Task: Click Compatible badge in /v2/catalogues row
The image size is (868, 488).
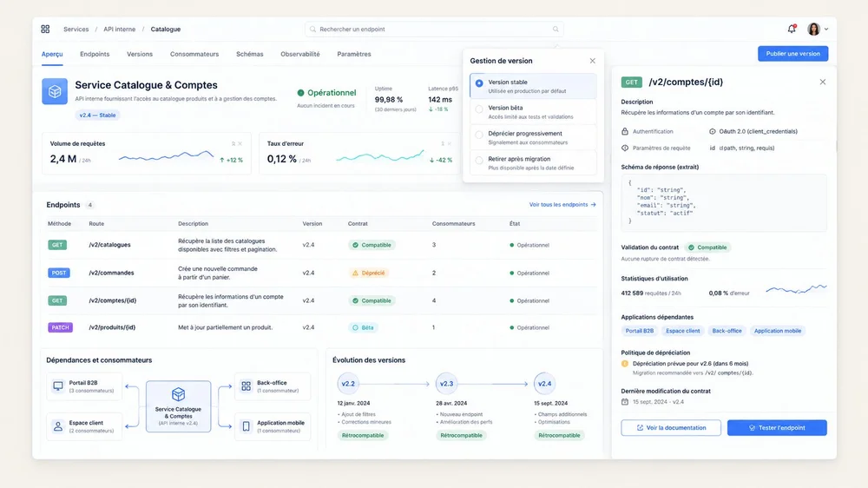Action: (x=372, y=245)
